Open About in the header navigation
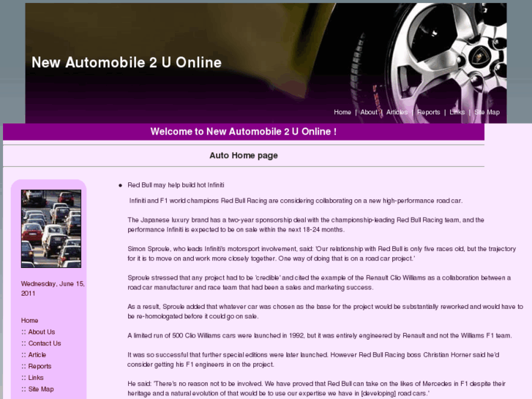This screenshot has height=399, width=532. (369, 112)
